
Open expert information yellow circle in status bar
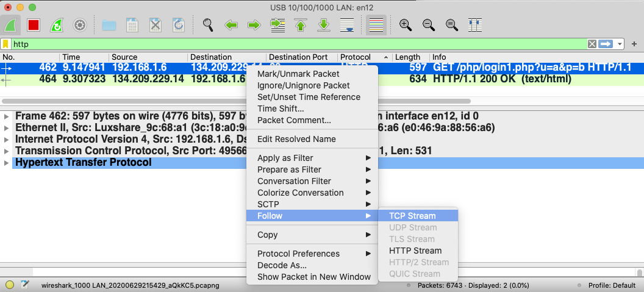(9, 285)
